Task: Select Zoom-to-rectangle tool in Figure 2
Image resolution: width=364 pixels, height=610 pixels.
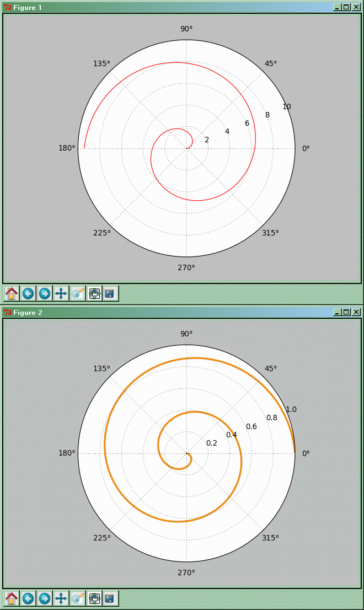Action: (x=78, y=598)
